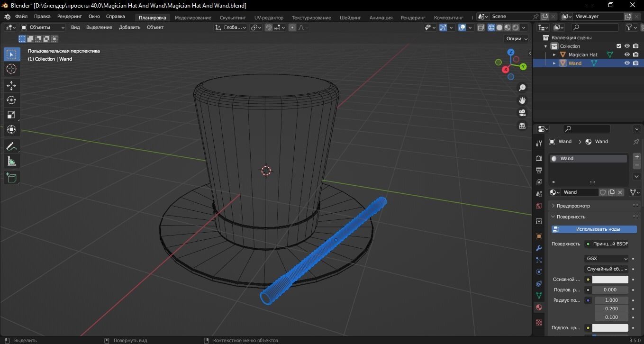Switch to Material Preview shading
Viewport: 644px width, 344px height.
pyautogui.click(x=508, y=27)
